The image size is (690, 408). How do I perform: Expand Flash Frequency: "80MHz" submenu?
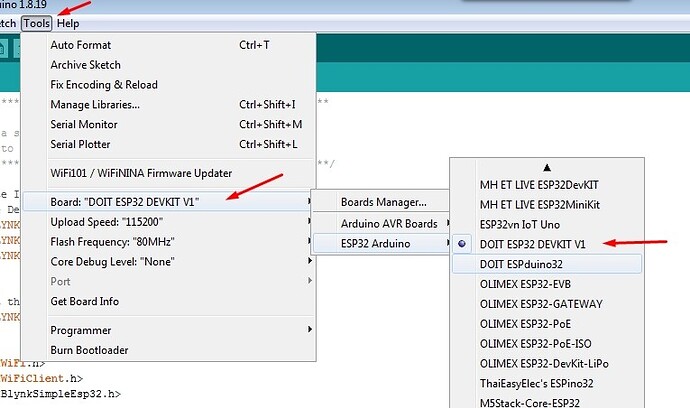point(169,242)
